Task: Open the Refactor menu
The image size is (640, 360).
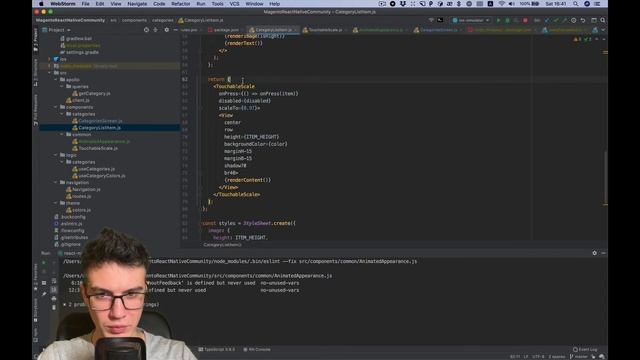Action: pyautogui.click(x=180, y=4)
